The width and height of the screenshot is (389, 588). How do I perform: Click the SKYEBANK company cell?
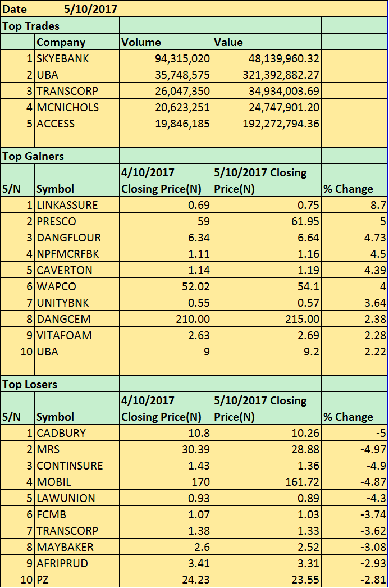[x=63, y=58]
